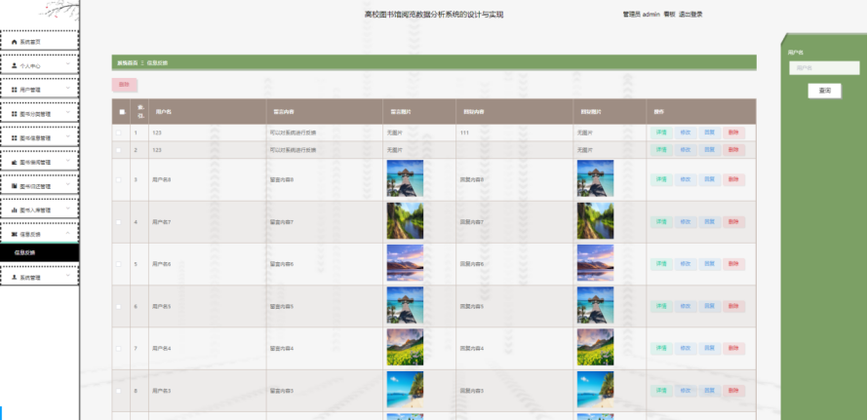Open reply image thumbnail for 用户名3
Viewport: 868px width, 420px height.
595,390
